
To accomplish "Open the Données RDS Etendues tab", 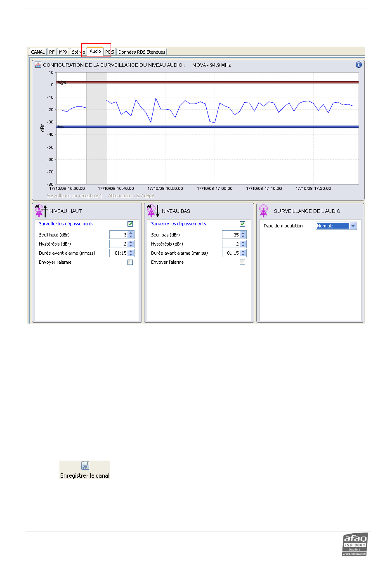I will click(x=142, y=52).
